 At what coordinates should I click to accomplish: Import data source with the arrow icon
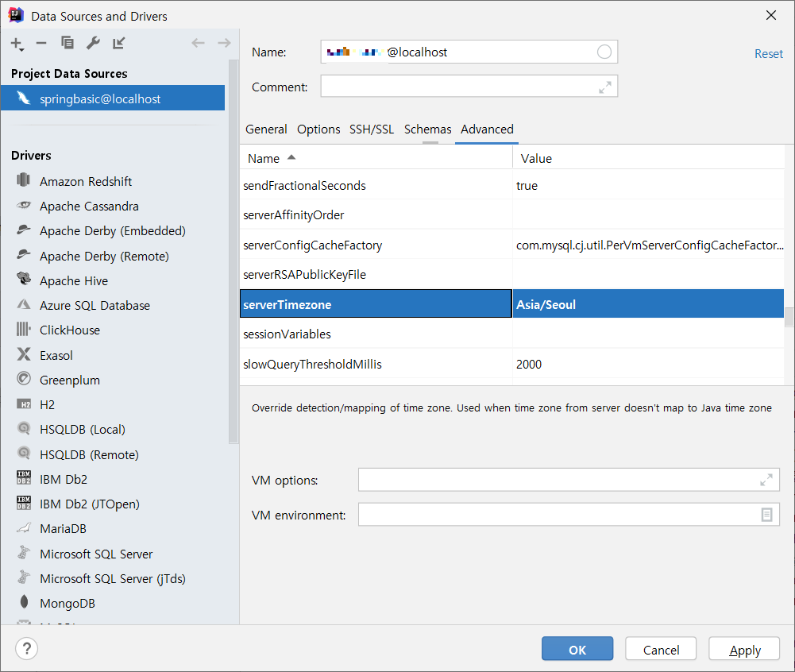tap(118, 44)
